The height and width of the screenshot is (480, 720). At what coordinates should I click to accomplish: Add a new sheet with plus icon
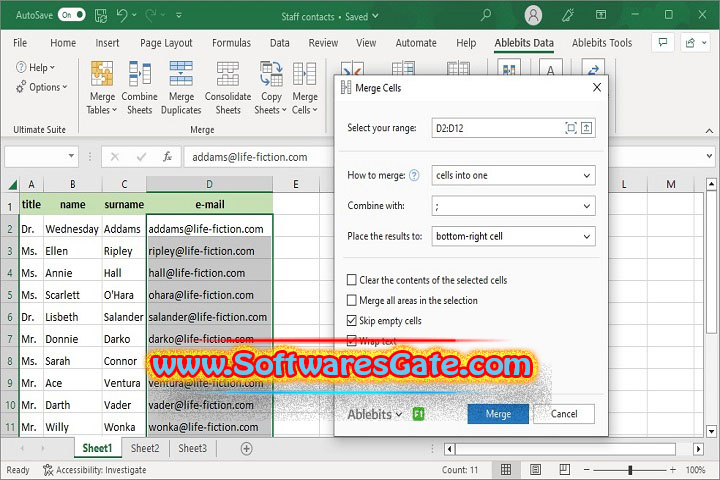coord(247,449)
